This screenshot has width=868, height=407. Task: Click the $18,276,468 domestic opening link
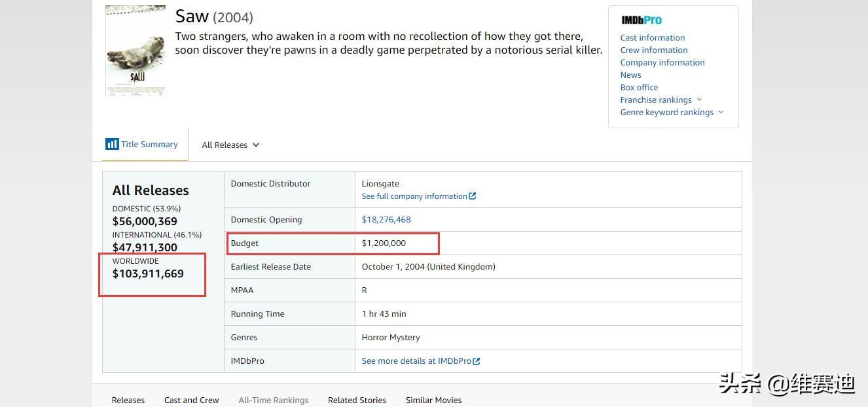coord(386,220)
